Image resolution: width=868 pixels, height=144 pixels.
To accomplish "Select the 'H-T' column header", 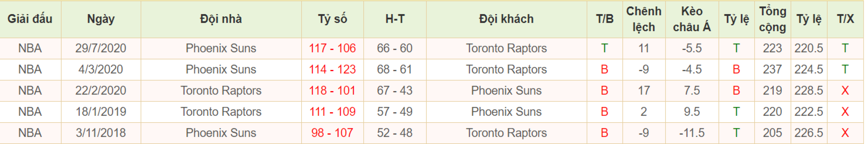I will pos(394,19).
